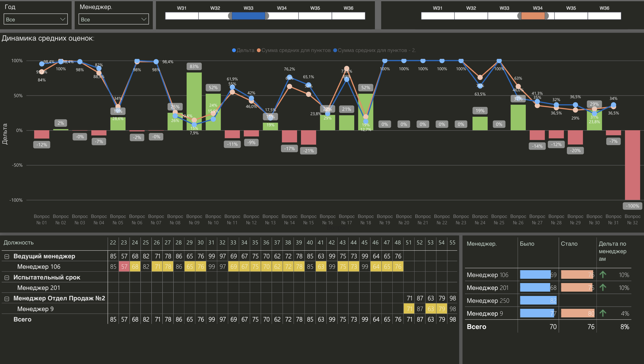This screenshot has width=644, height=364.
Task: Click red cell 57 for Менеджер 106
Action: point(124,267)
